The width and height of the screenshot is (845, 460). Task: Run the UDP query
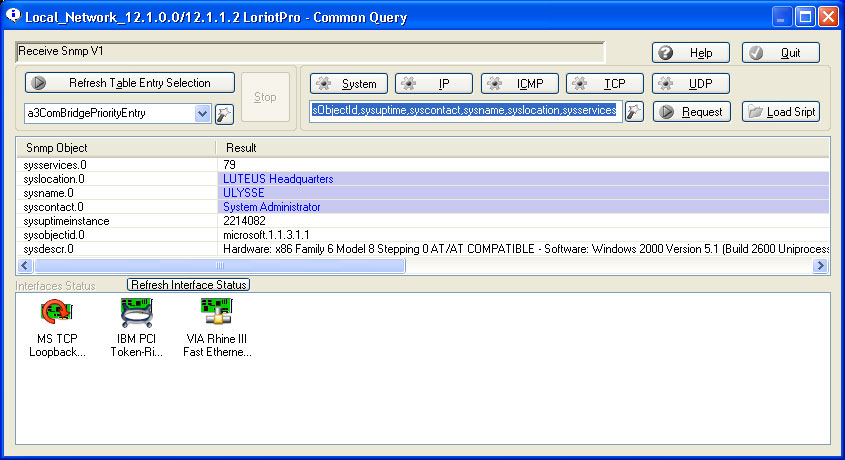(x=691, y=83)
